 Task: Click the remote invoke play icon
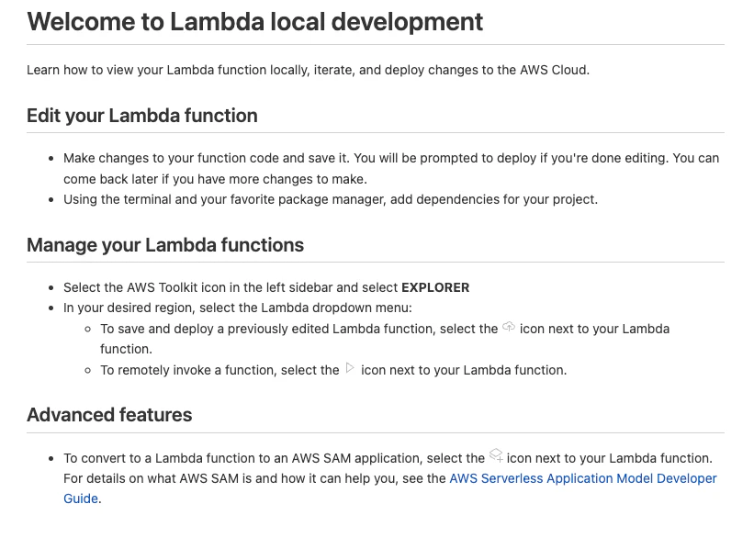tap(350, 368)
